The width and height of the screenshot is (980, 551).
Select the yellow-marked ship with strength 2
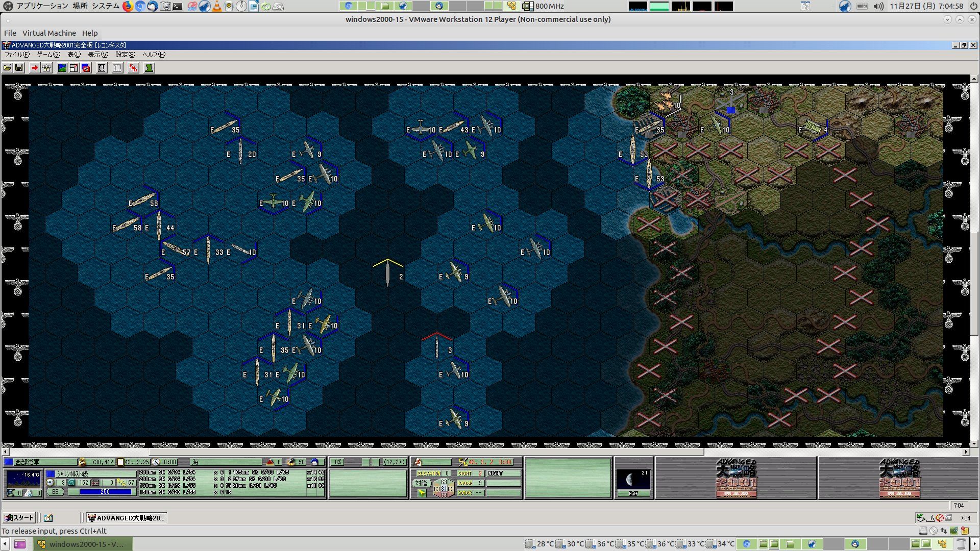coord(388,273)
